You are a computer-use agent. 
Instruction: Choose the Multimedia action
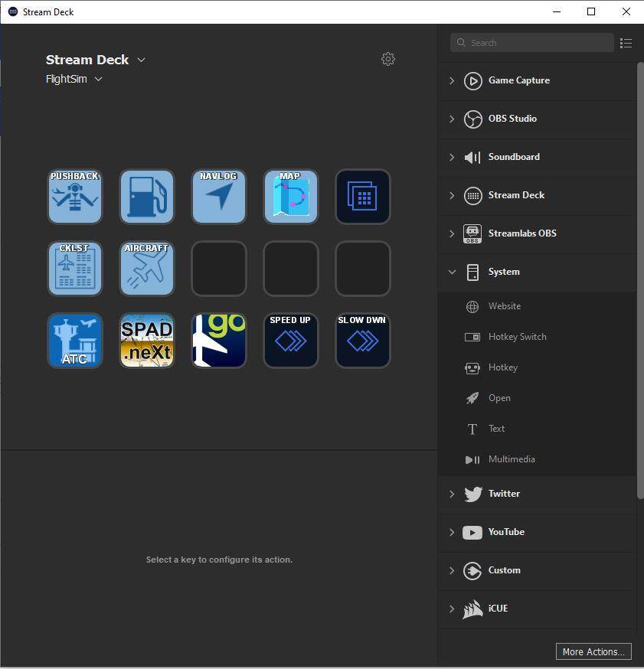tap(511, 459)
